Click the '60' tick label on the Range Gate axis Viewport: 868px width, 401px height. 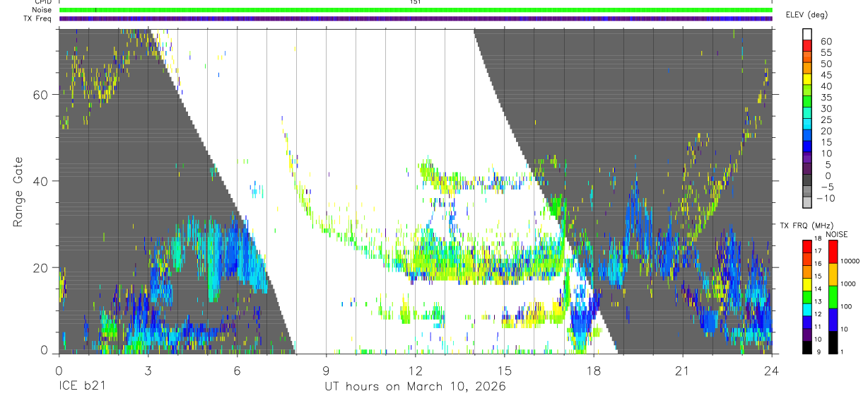[x=42, y=95]
